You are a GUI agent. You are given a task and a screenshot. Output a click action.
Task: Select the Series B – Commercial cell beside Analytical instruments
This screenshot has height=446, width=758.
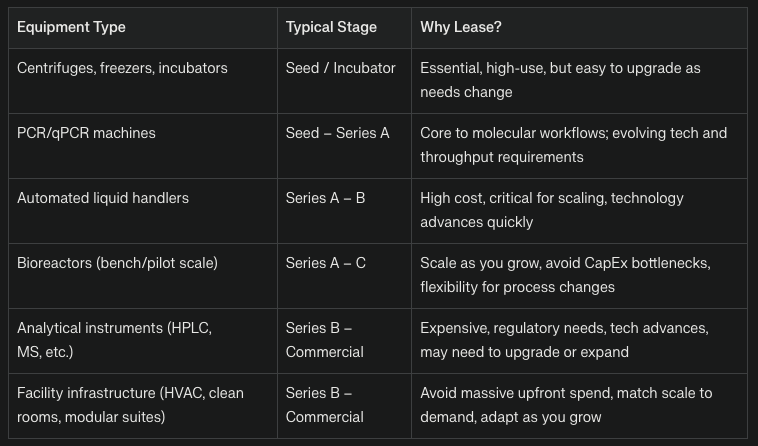pyautogui.click(x=344, y=341)
